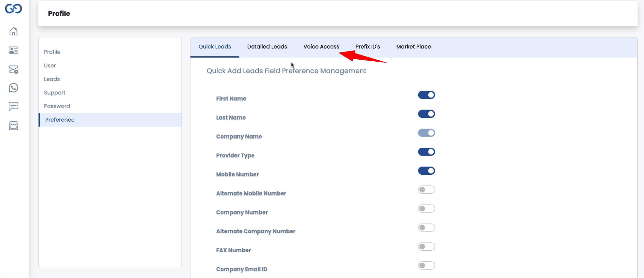Enable the FAX Number toggle
644x278 pixels.
click(426, 246)
